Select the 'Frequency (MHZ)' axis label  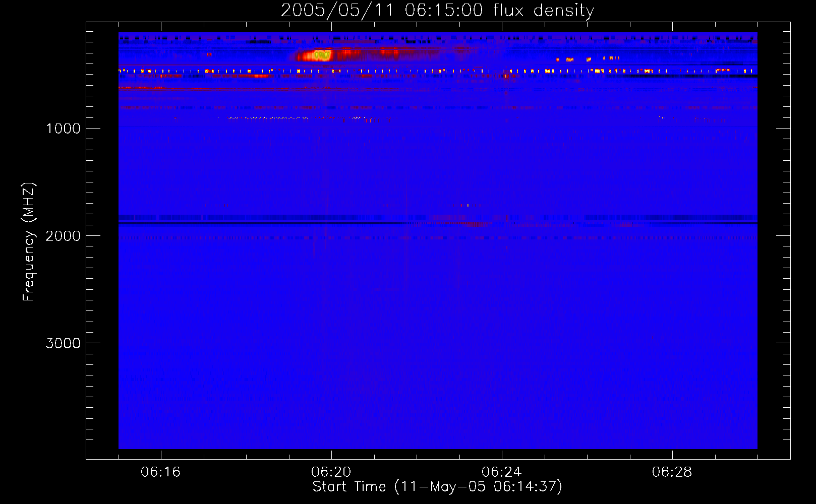29,242
